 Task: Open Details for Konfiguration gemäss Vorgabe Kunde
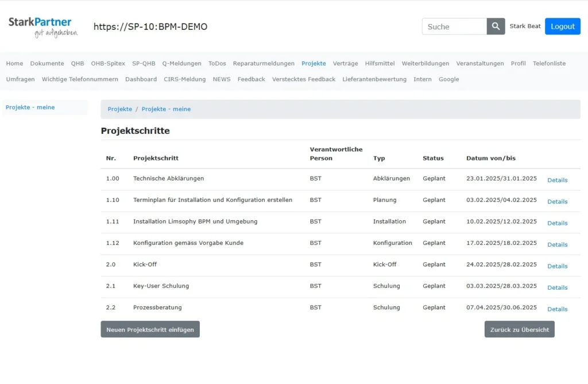coord(557,244)
